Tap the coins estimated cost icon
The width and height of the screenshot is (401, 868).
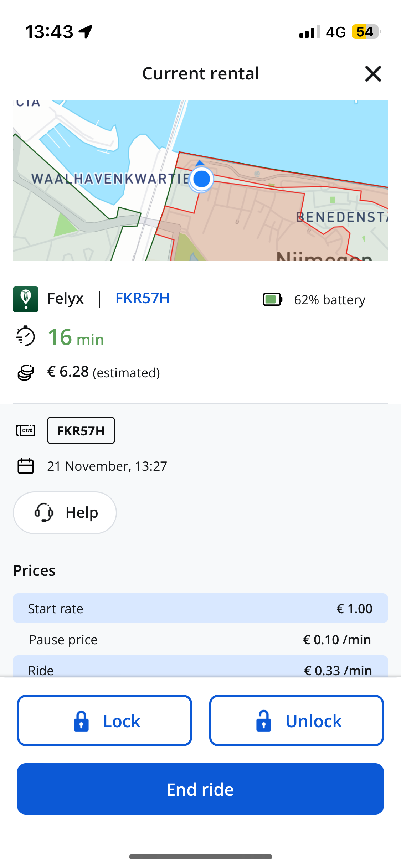[x=26, y=373]
